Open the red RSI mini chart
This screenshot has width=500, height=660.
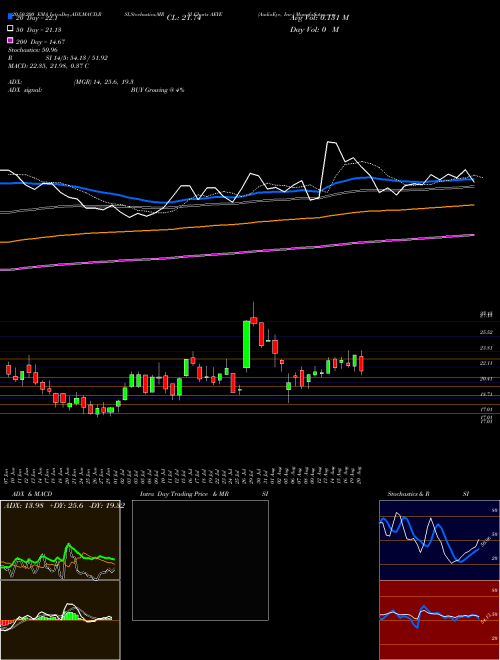tap(439, 620)
